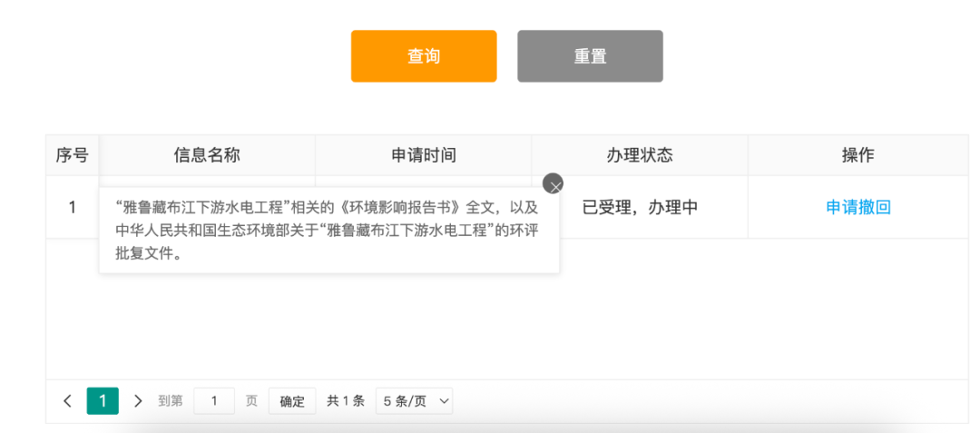
Task: Select row number 1 cell
Action: click(x=72, y=207)
